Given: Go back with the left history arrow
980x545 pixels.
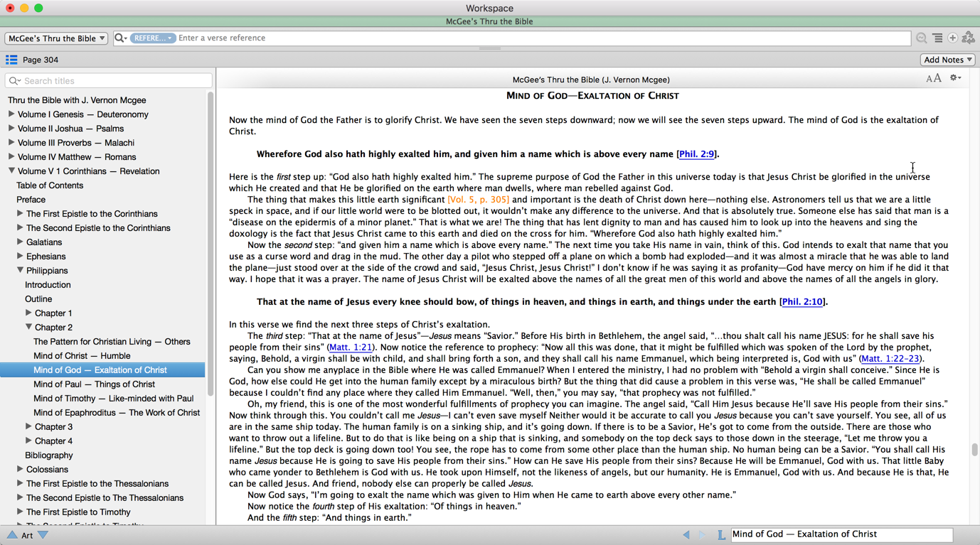Looking at the screenshot, I should click(x=686, y=534).
